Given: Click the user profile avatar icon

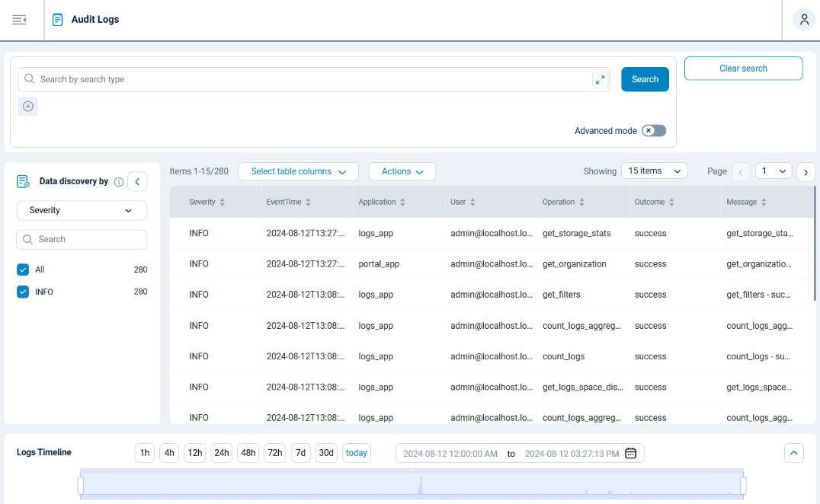Looking at the screenshot, I should coord(803,19).
